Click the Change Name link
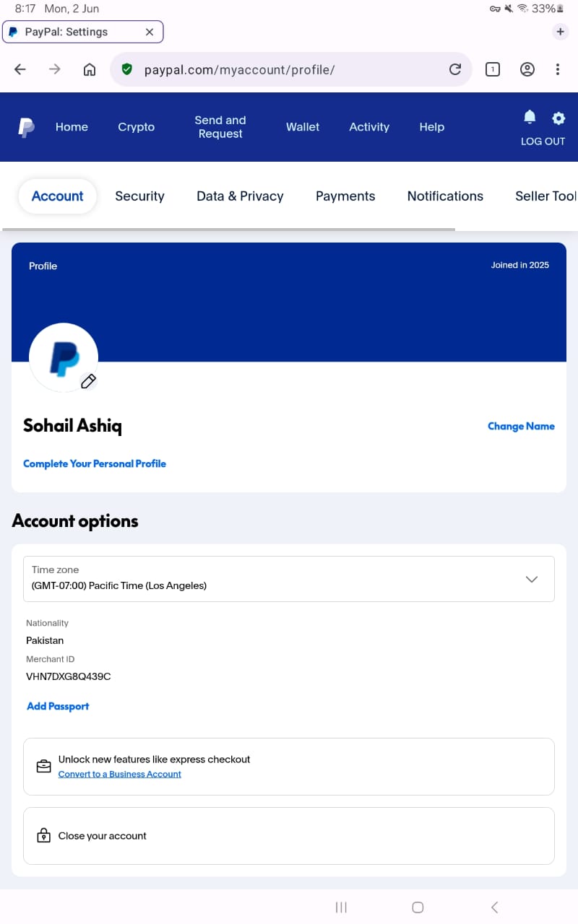The image size is (578, 924). (x=521, y=426)
